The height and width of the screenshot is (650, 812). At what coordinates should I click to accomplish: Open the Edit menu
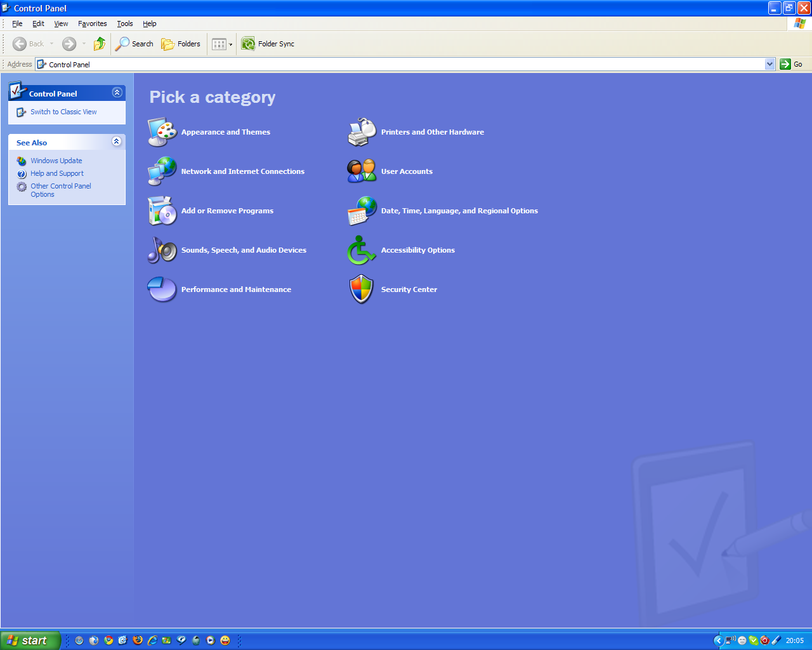38,23
